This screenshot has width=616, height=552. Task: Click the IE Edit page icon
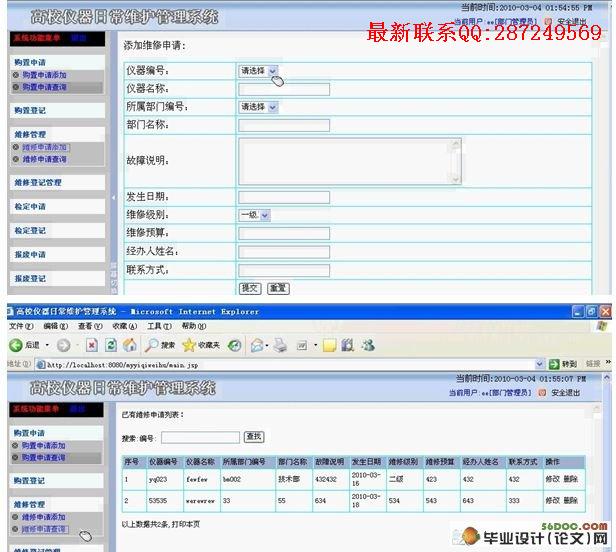pyautogui.click(x=302, y=345)
